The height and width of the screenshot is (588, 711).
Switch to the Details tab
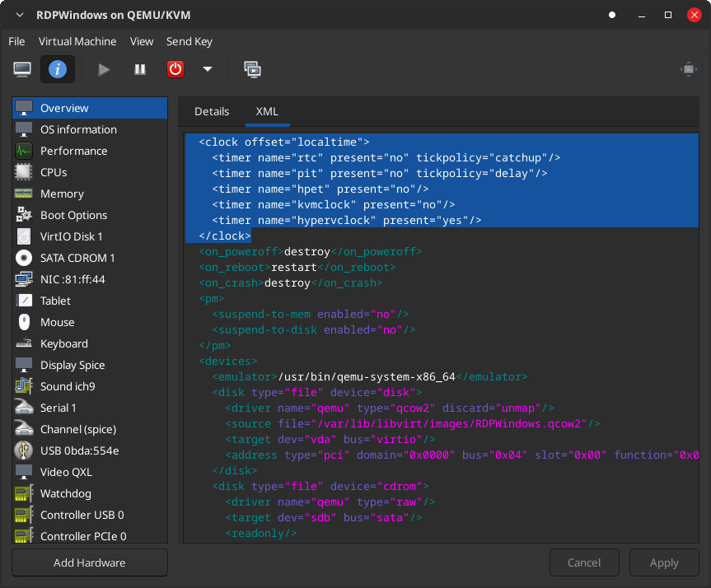pos(212,111)
